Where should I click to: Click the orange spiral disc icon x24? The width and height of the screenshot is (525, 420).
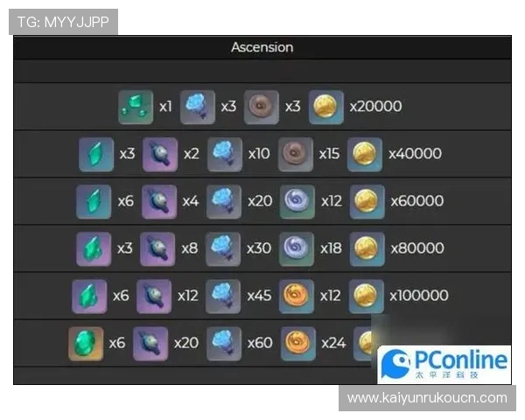pyautogui.click(x=298, y=343)
